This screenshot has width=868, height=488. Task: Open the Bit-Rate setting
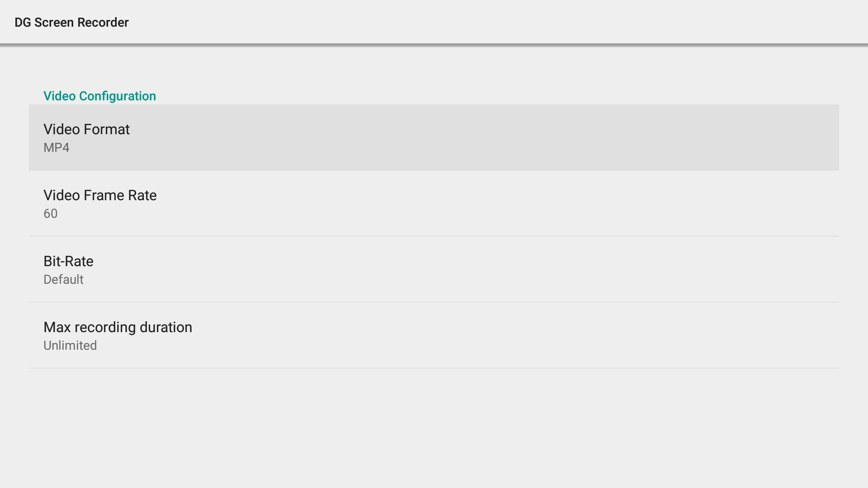434,269
